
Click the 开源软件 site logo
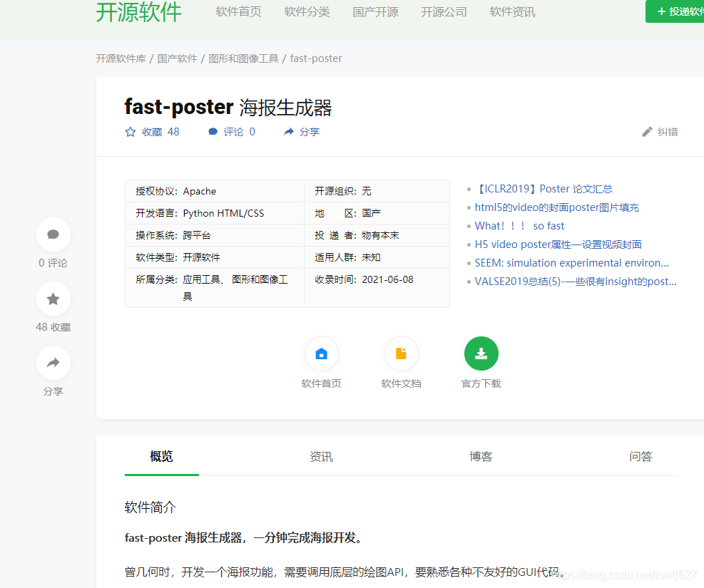pos(139,12)
